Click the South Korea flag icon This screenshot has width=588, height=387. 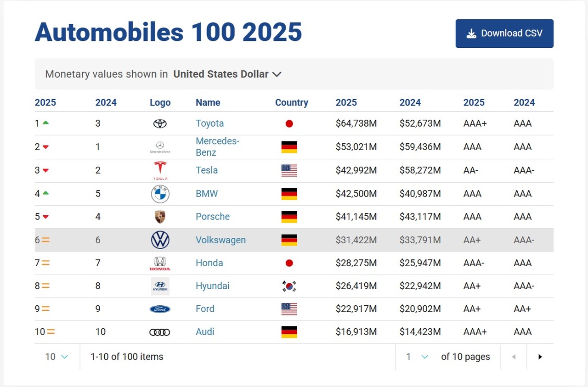tap(289, 286)
